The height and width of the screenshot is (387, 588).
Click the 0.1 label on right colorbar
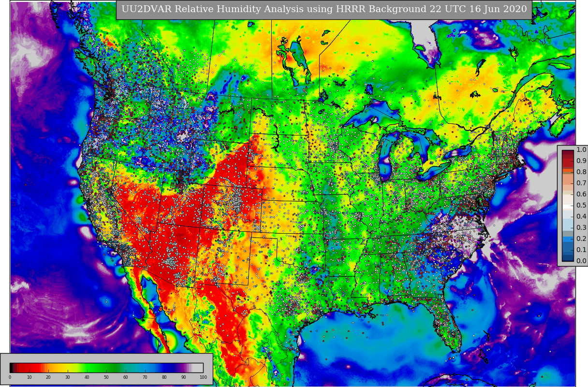coord(581,250)
